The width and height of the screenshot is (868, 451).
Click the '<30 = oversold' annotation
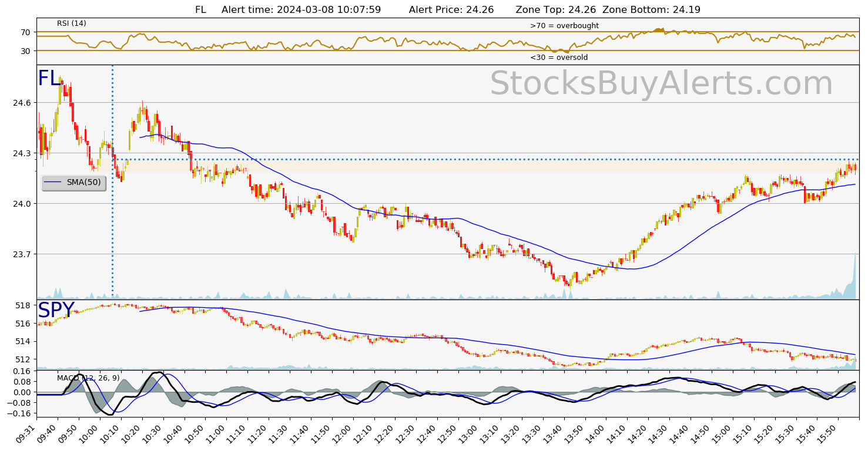pos(559,58)
